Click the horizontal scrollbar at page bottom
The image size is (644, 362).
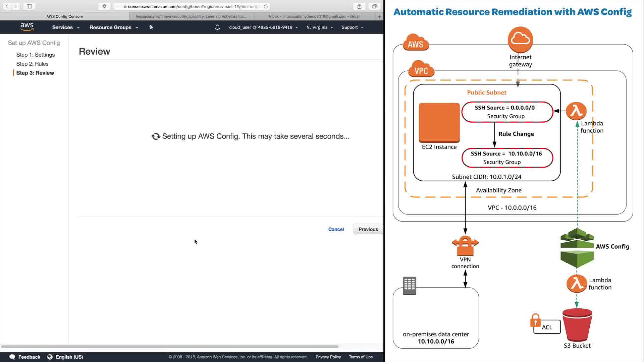(169, 346)
